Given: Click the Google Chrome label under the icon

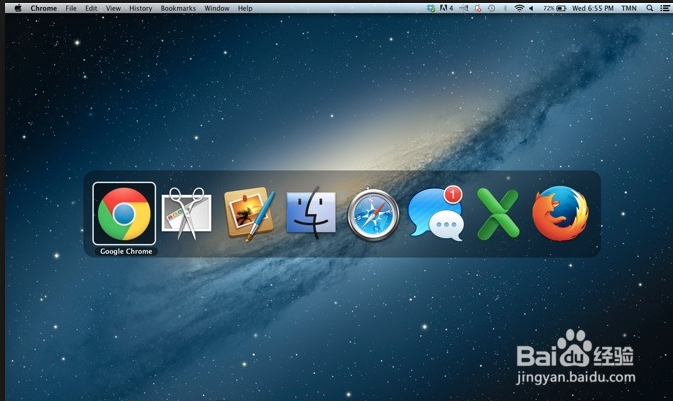Looking at the screenshot, I should pyautogui.click(x=126, y=251).
